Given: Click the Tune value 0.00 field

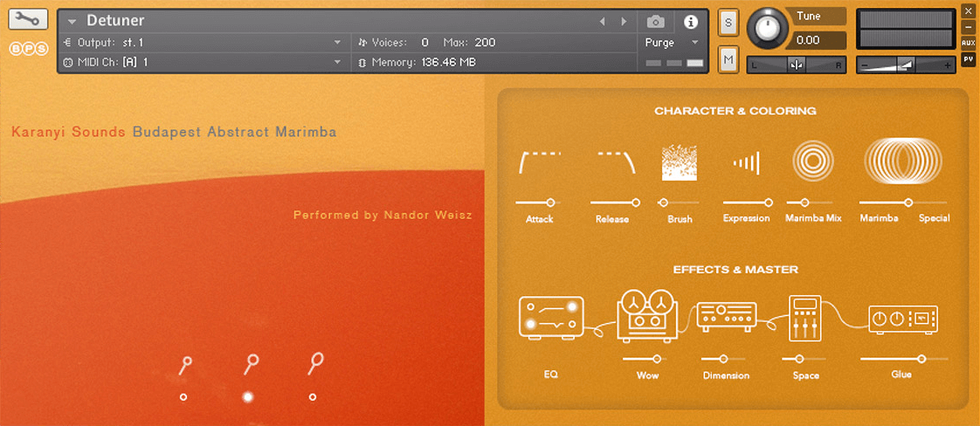Looking at the screenshot, I should [817, 41].
